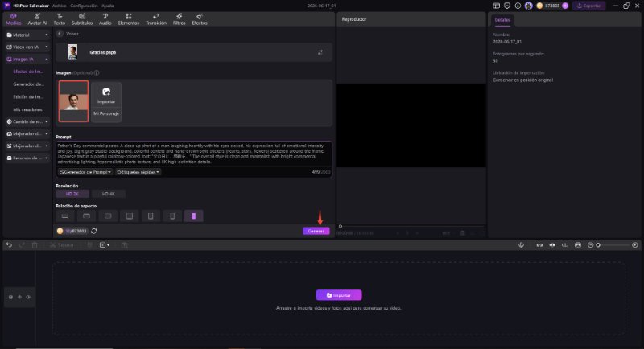Open the Generador de Prompt dropdown
This screenshot has width=644, height=349.
85,172
